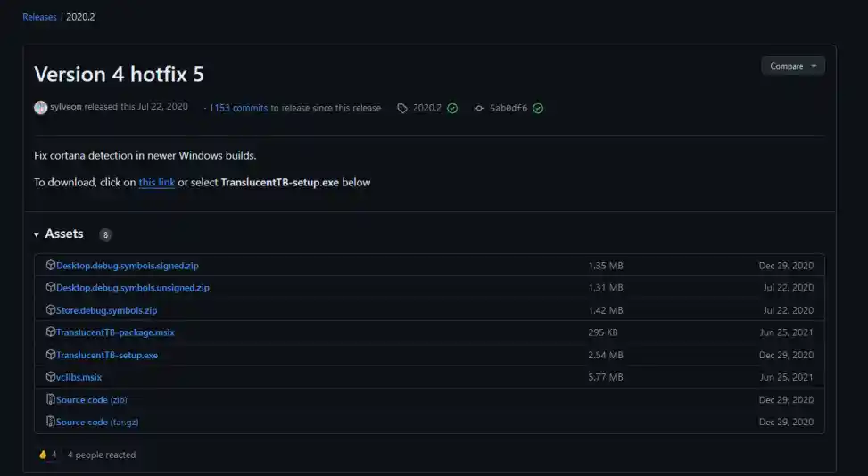Click package icon of Desktop.debug.symbols.unsigned.zip
The height and width of the screenshot is (476, 868).
coord(50,287)
